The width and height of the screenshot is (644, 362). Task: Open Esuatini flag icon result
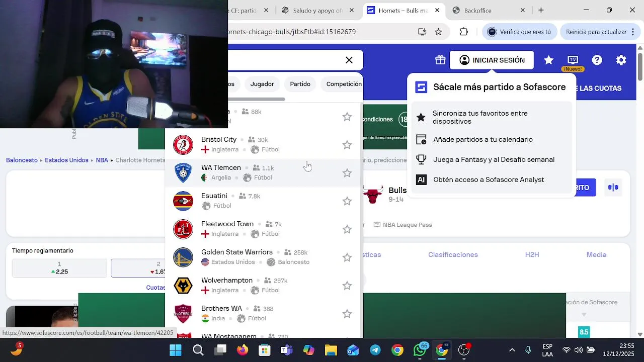click(183, 201)
